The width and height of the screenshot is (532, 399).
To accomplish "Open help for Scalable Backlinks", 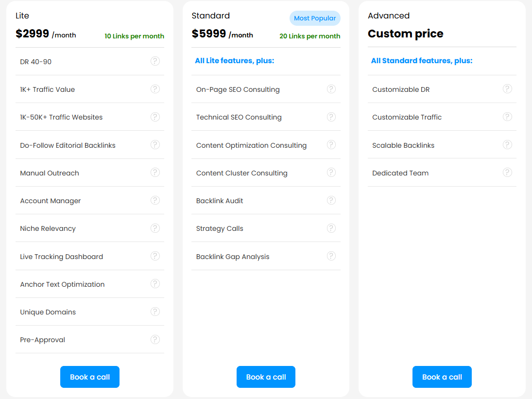I will point(507,144).
